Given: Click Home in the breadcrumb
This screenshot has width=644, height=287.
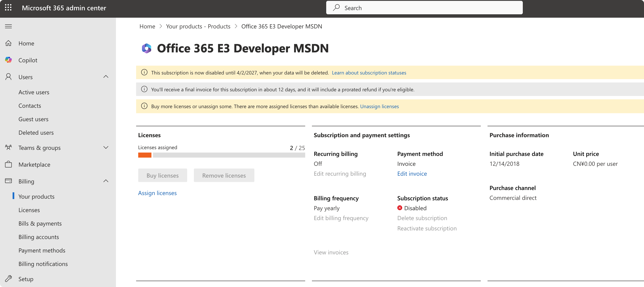Looking at the screenshot, I should click(147, 26).
